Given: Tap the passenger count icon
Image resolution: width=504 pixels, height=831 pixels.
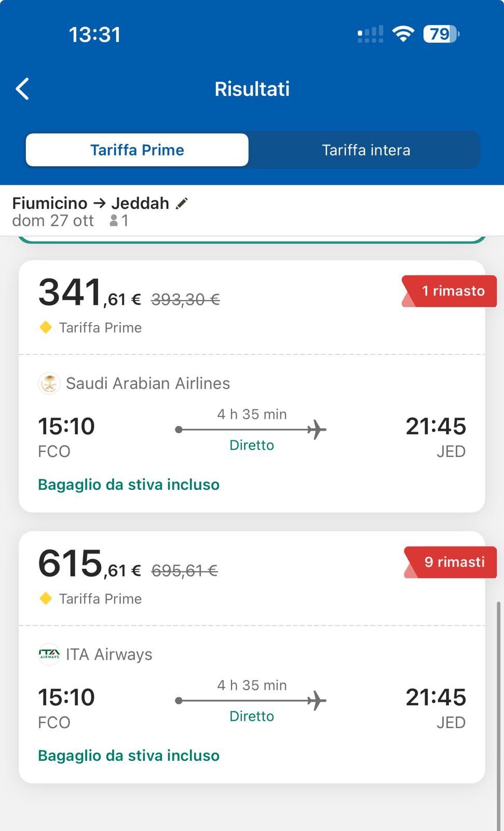Looking at the screenshot, I should tap(114, 221).
